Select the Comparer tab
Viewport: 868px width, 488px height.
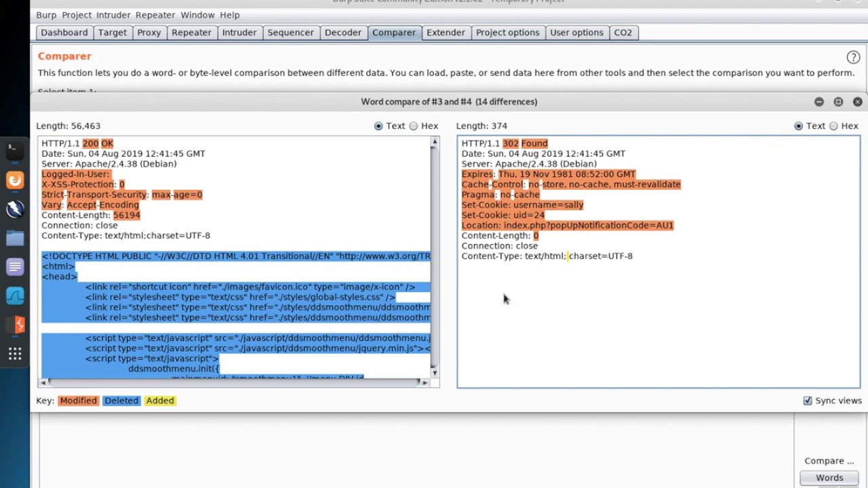click(x=394, y=33)
